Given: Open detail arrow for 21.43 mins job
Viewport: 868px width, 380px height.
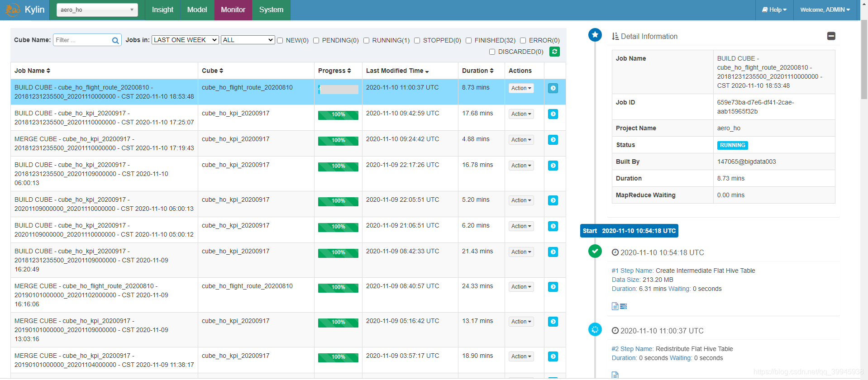Looking at the screenshot, I should point(553,252).
